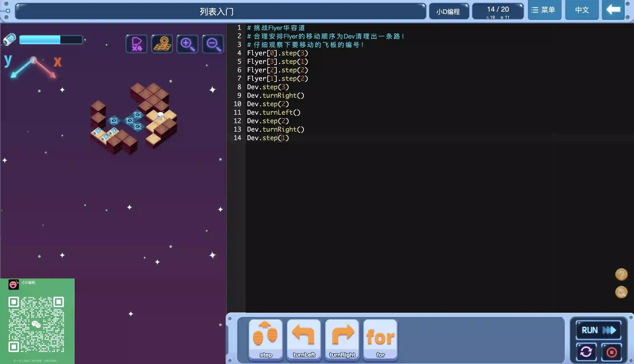Open the 菜单 menu

pyautogui.click(x=544, y=10)
